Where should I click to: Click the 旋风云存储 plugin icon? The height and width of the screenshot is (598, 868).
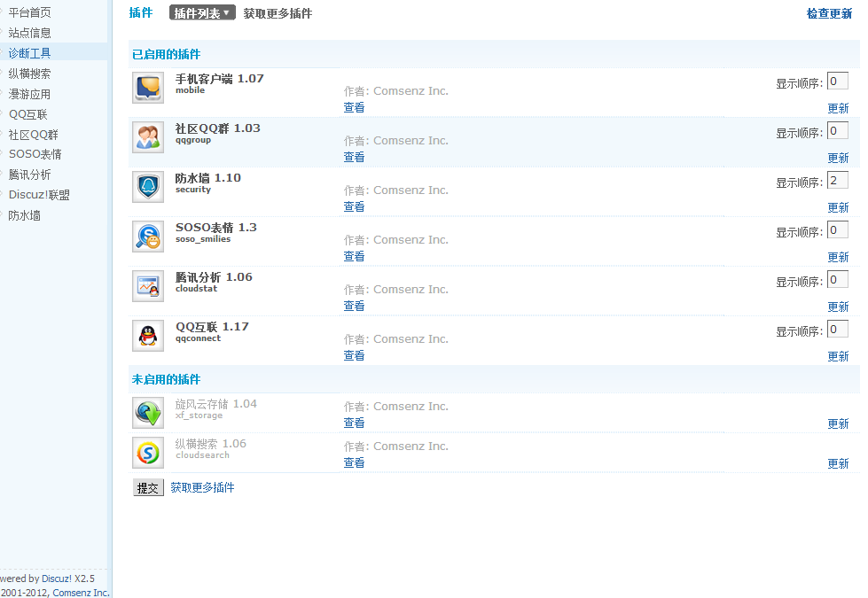(148, 413)
